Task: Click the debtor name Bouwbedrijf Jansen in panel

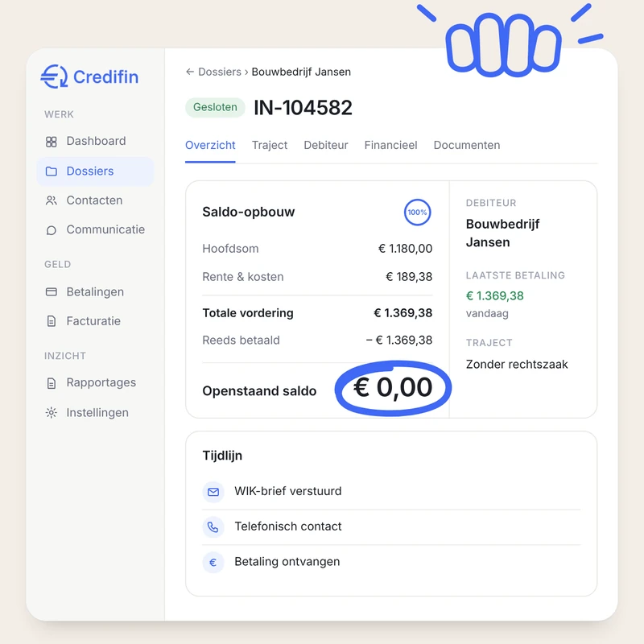Action: point(502,233)
